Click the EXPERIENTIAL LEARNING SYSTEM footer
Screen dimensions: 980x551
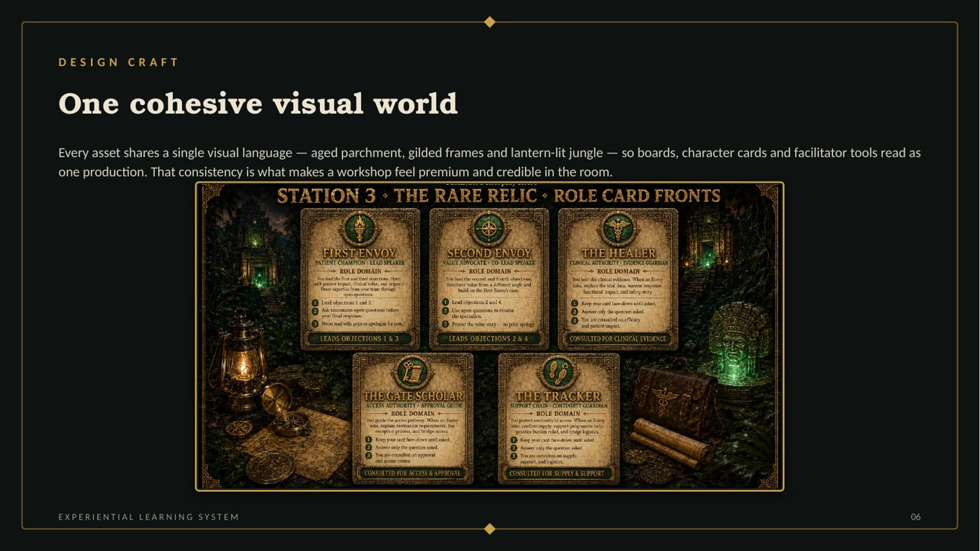pos(148,517)
